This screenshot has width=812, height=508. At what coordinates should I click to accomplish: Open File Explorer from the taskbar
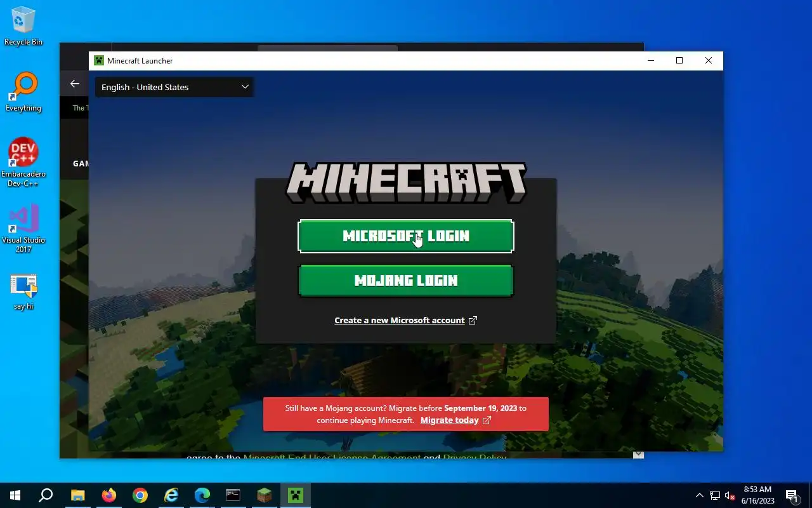point(77,495)
